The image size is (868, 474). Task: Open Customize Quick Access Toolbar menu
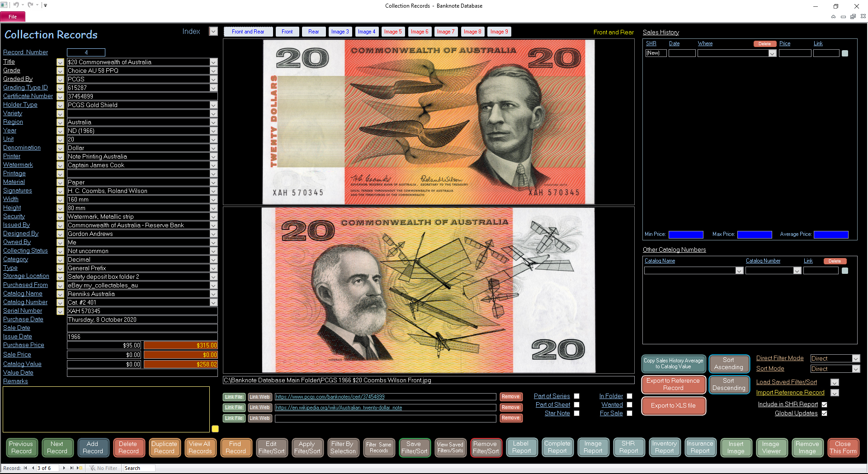pos(45,5)
